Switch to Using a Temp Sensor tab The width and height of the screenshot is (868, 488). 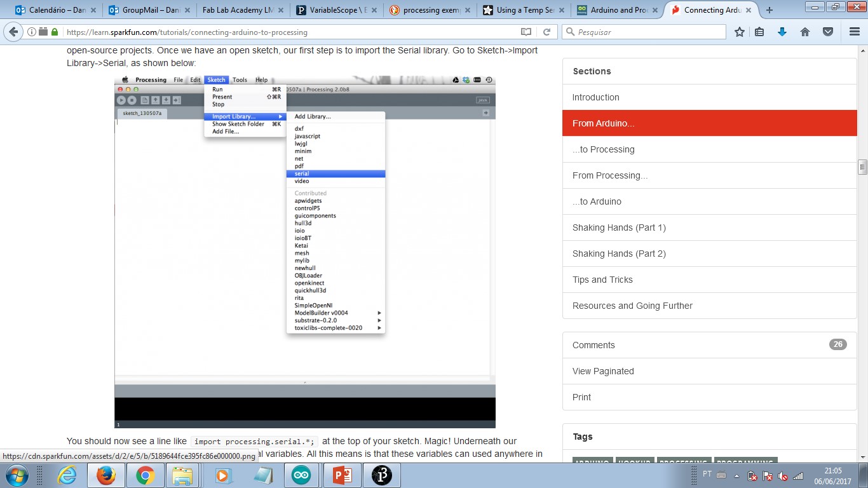pyautogui.click(x=523, y=10)
